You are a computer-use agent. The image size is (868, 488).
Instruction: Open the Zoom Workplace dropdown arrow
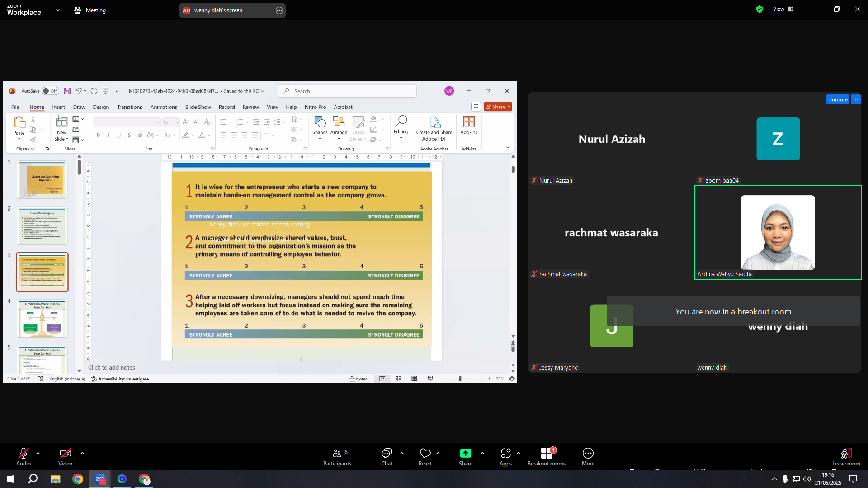tap(58, 10)
